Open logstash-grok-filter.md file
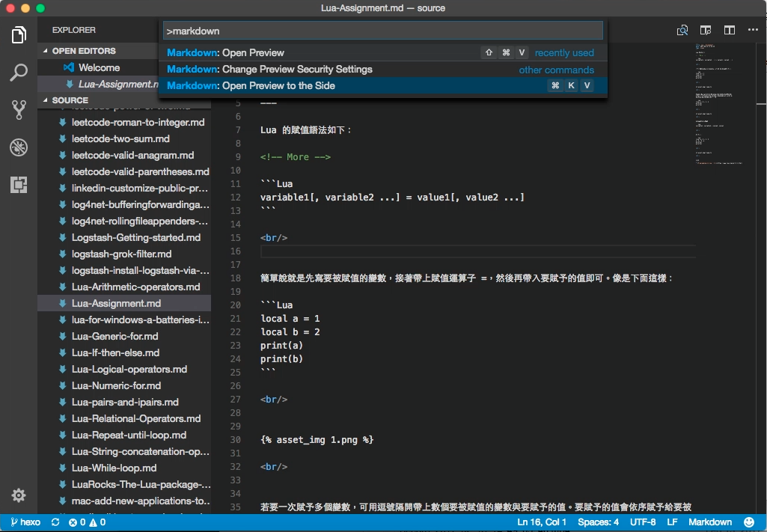Image resolution: width=767 pixels, height=532 pixels. [124, 254]
